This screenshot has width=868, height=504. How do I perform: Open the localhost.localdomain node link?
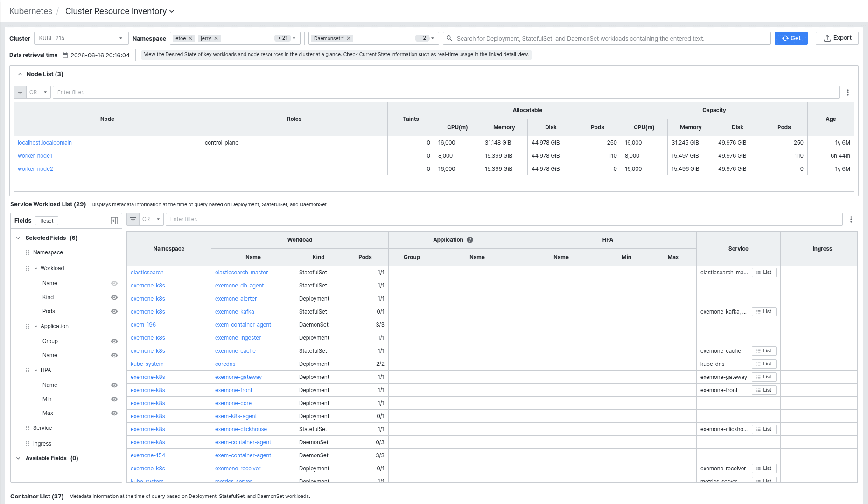point(45,143)
